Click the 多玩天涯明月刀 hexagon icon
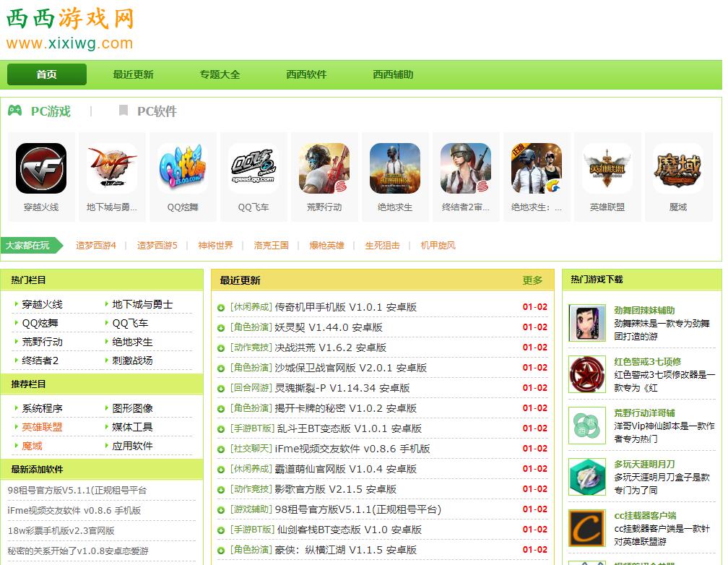 coord(587,477)
